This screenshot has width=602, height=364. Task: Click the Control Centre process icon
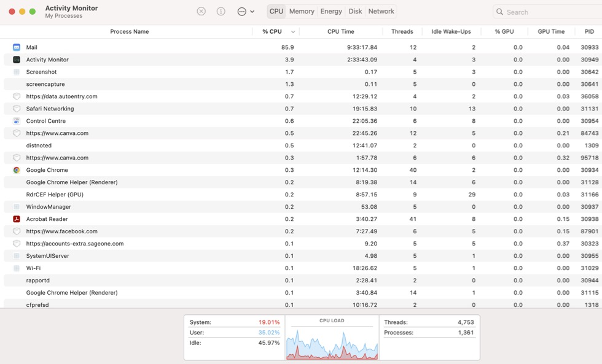click(17, 121)
